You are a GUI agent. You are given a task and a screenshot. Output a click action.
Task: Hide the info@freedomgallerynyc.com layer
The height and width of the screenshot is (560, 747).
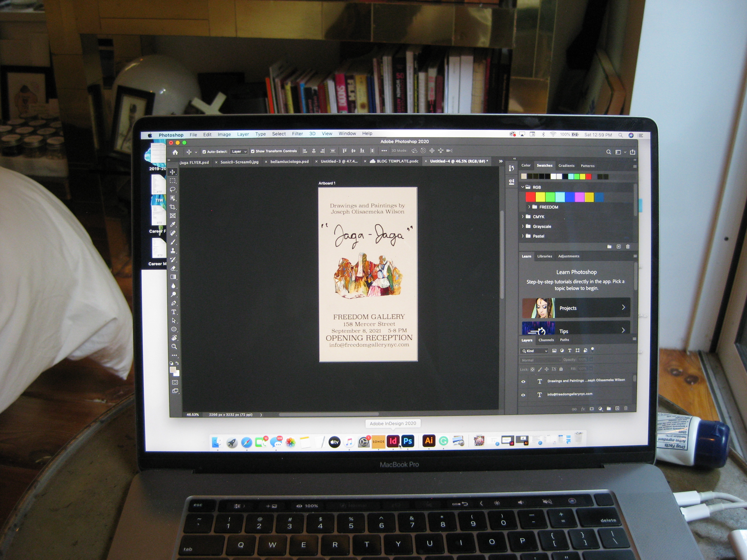tap(523, 395)
